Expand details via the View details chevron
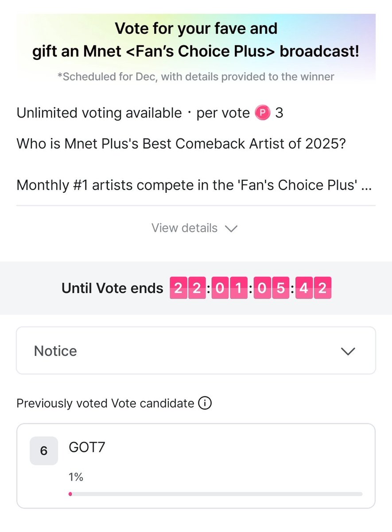Viewport: 392px width, 532px height. click(x=231, y=228)
